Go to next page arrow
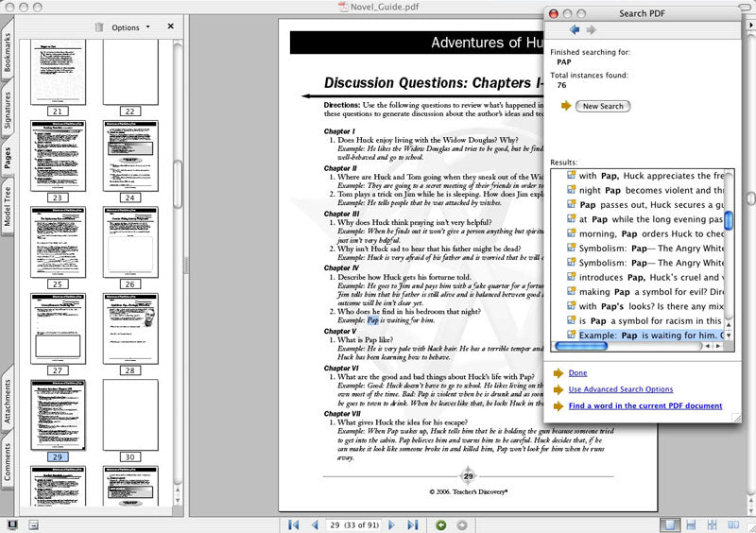 (391, 524)
